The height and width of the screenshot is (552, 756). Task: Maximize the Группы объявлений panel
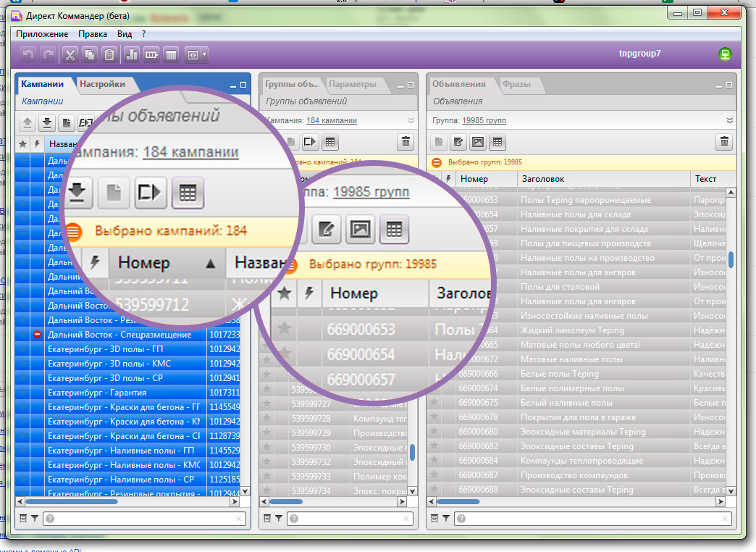click(411, 85)
